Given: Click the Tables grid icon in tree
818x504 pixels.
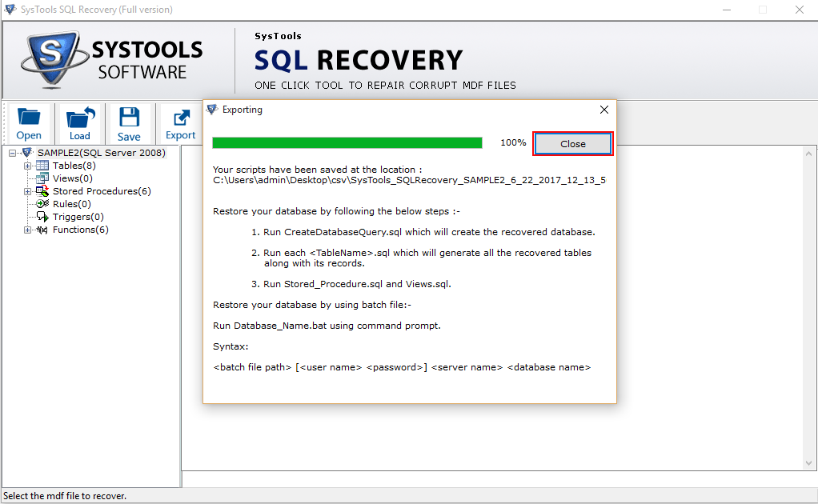Looking at the screenshot, I should coord(42,166).
